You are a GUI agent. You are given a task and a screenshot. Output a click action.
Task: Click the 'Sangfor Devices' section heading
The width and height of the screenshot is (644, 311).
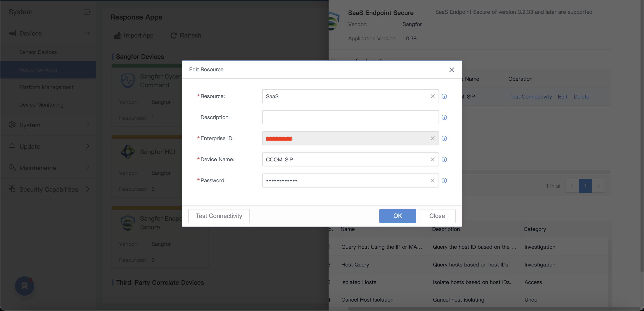pos(140,57)
